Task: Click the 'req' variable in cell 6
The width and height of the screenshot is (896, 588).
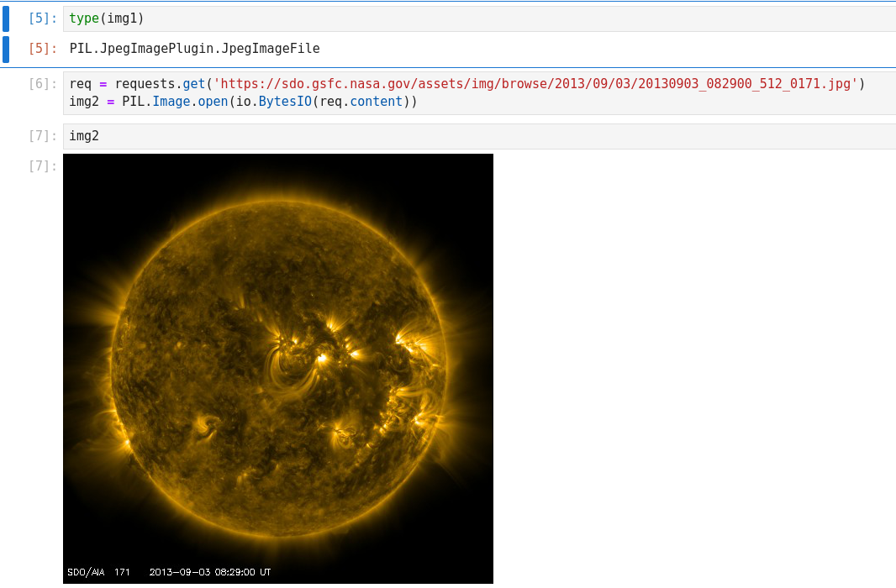Action: tap(80, 84)
